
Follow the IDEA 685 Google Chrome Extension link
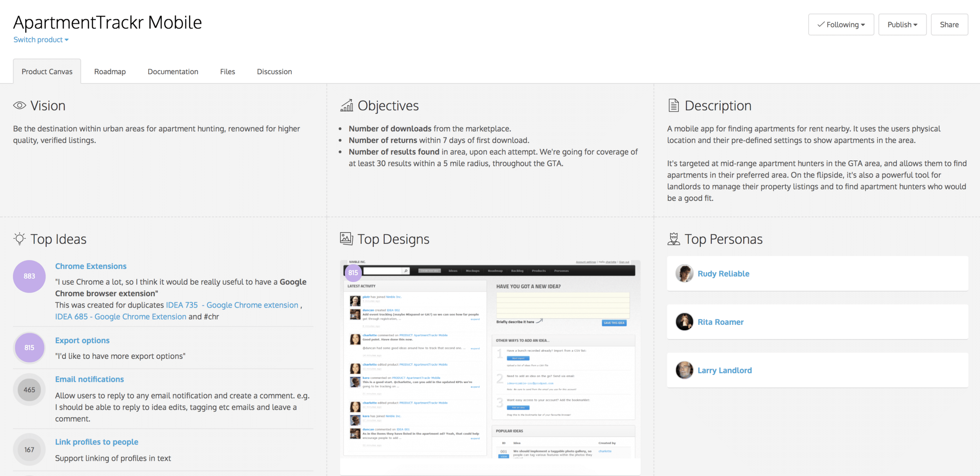121,316
